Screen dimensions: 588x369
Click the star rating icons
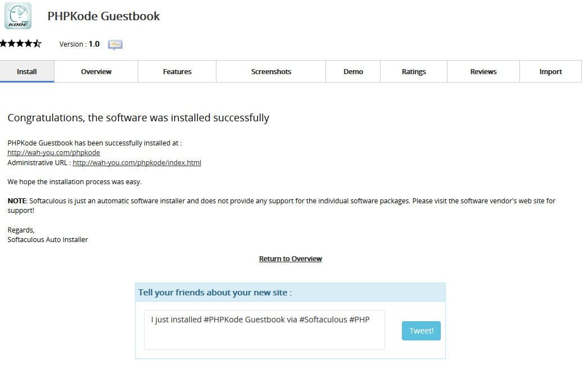tap(20, 43)
